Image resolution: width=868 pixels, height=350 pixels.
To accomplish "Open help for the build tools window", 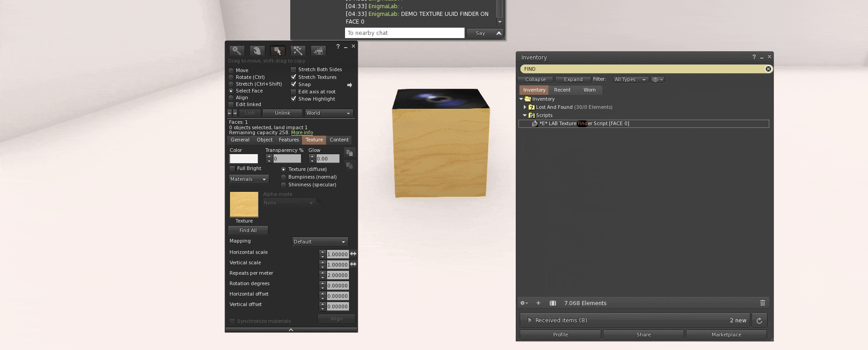I will 338,46.
